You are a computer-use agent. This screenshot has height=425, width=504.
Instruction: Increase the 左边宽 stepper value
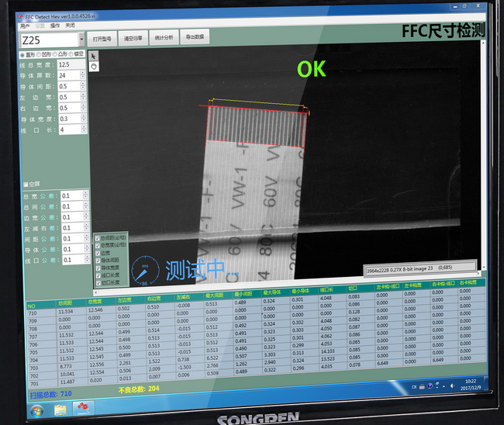coord(83,95)
